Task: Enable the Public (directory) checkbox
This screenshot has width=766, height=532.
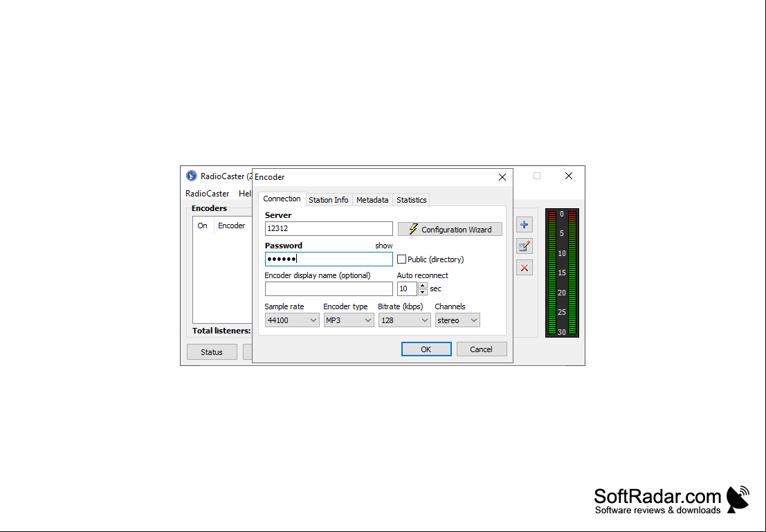Action: (401, 259)
